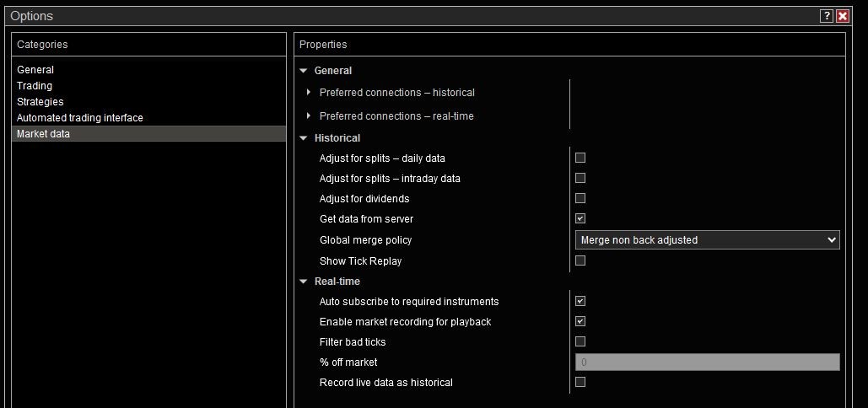Viewport: 868px width, 408px height.
Task: Open the Global merge policy dropdown
Action: pyautogui.click(x=707, y=240)
